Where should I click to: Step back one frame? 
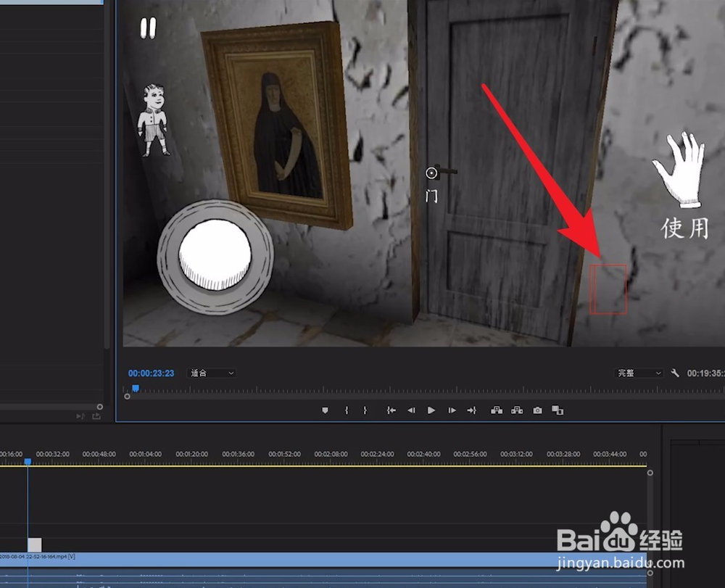pyautogui.click(x=411, y=410)
